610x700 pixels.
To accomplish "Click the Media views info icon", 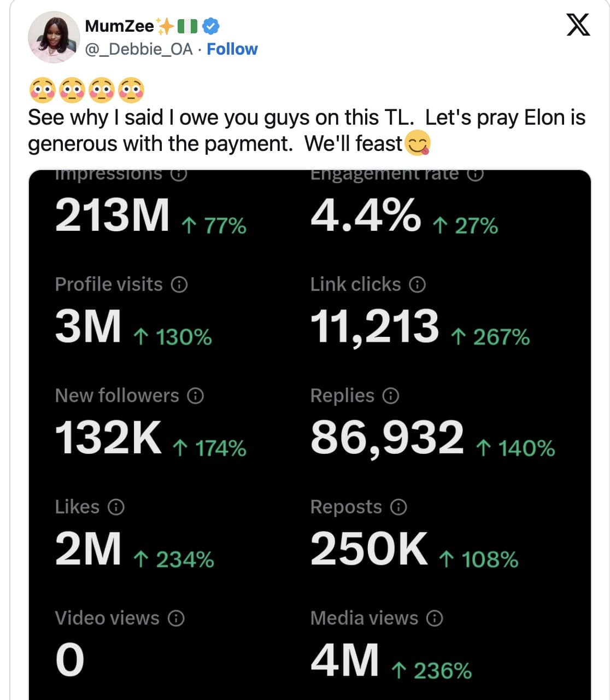I will point(434,619).
